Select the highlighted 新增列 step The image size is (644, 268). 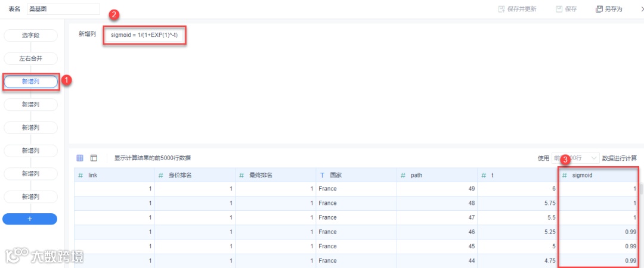pos(31,82)
